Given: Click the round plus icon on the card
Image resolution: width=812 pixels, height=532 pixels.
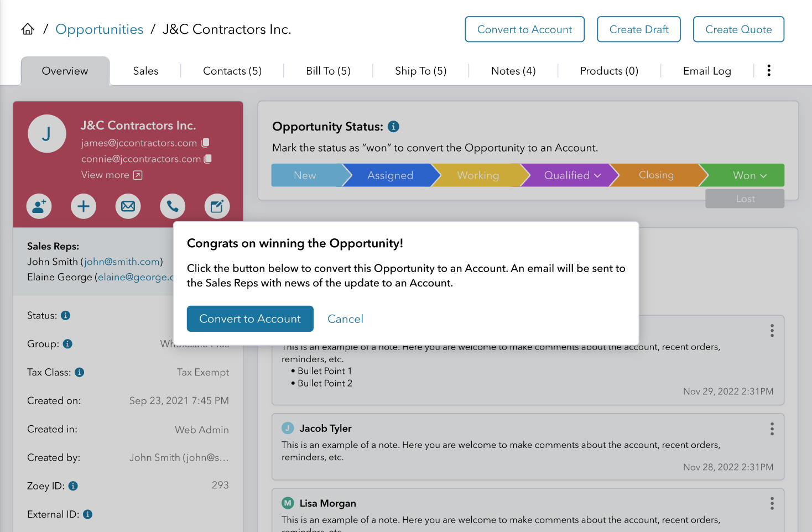Looking at the screenshot, I should [84, 206].
